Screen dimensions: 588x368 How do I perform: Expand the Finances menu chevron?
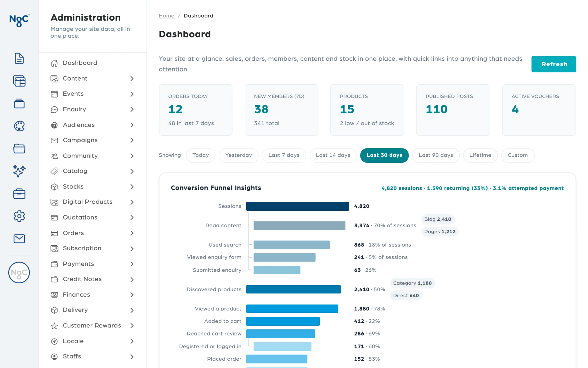[132, 295]
